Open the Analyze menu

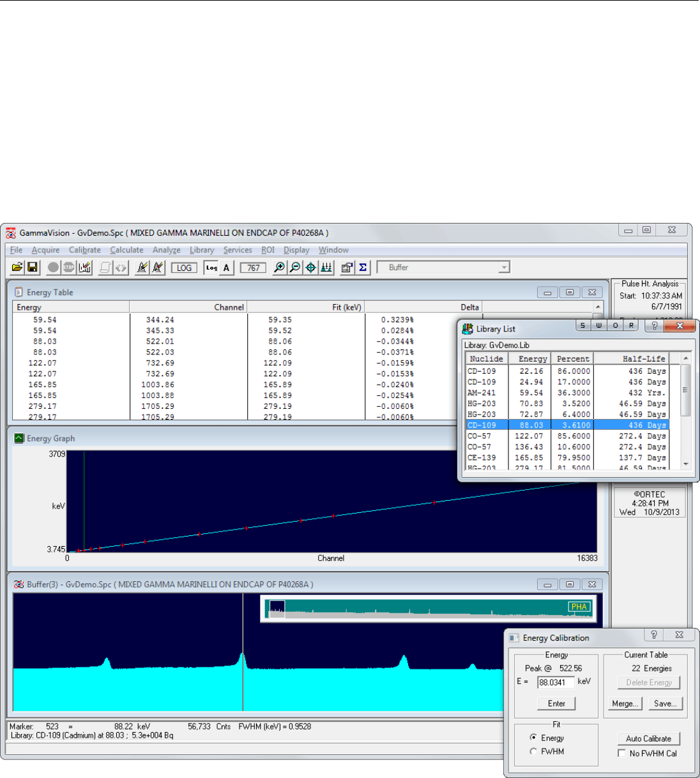[x=166, y=250]
